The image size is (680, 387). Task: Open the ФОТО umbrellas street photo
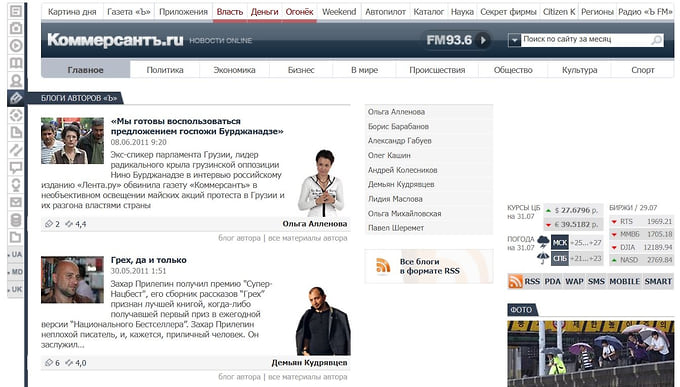[x=591, y=354]
